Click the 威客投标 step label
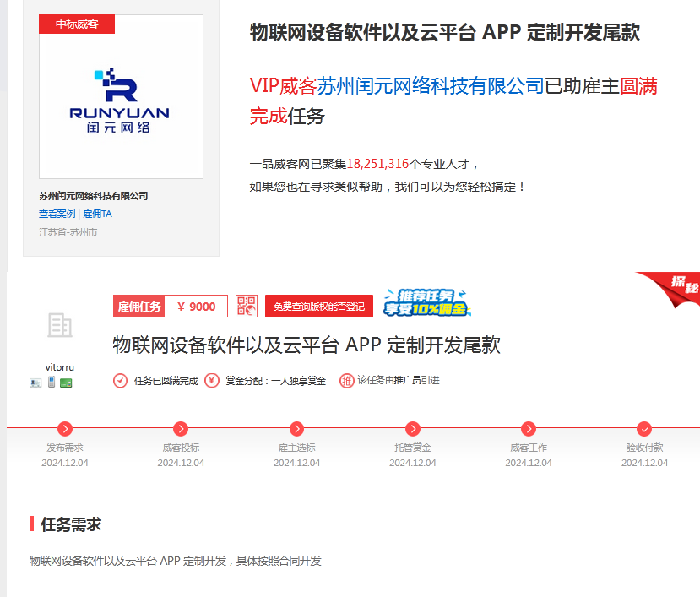Viewport: 700px width, 597px height. pos(181,448)
